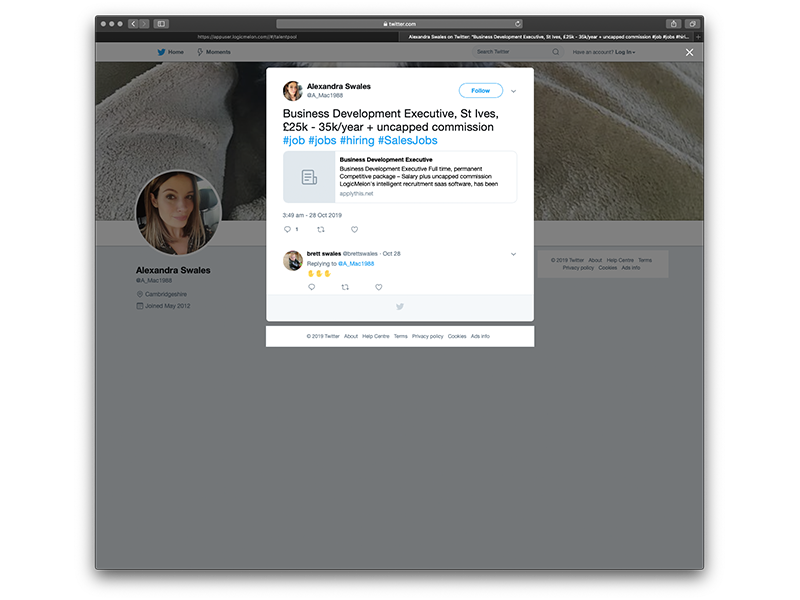This screenshot has height=600, width=800.
Task: Retweet Alexandra Swales's job tweet
Action: 321,230
